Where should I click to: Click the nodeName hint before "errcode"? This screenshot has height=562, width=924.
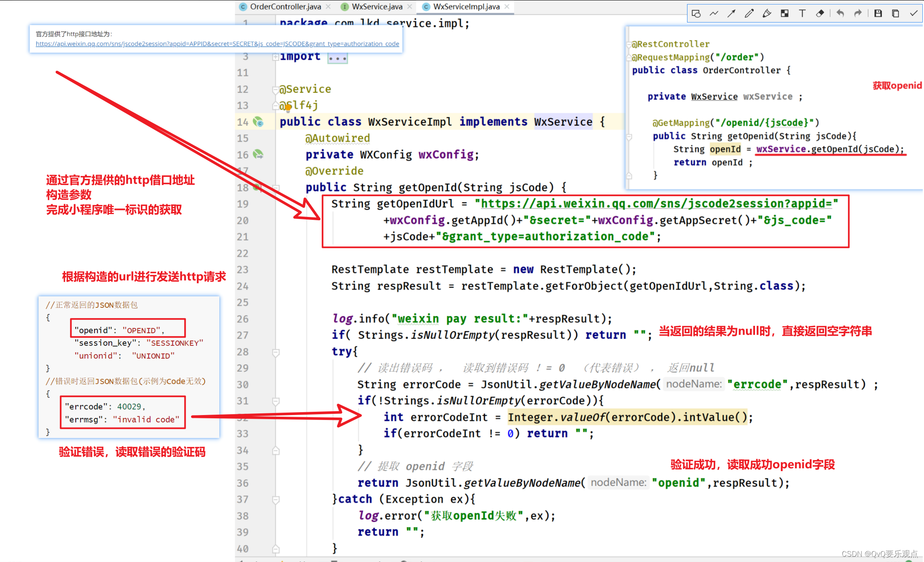694,384
